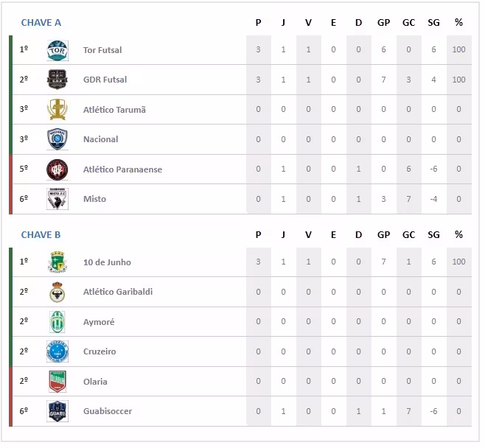Image resolution: width=485 pixels, height=448 pixels.
Task: Click the CHAVE A group heading
Action: 41,23
